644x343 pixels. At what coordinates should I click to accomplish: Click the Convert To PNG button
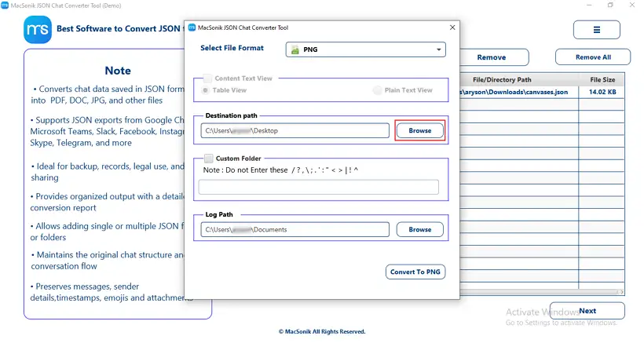pos(415,272)
